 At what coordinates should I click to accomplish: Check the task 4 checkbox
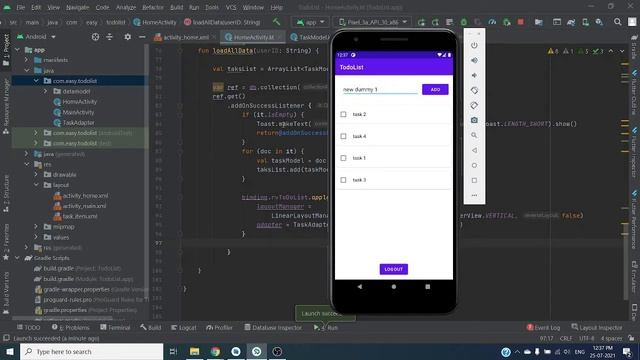click(343, 136)
